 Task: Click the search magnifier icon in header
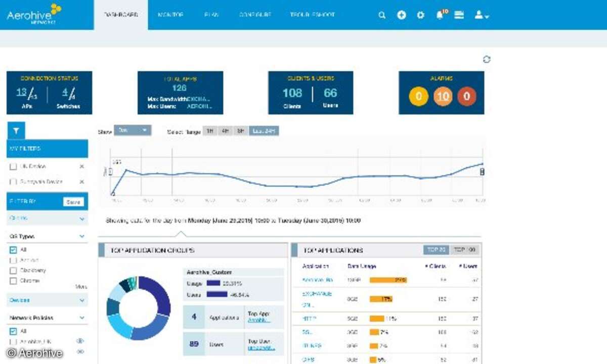[382, 15]
